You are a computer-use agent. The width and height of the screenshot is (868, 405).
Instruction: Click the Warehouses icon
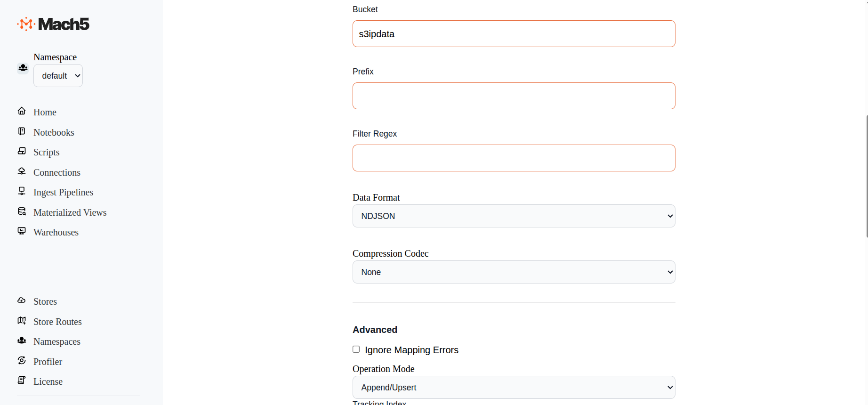22,231
